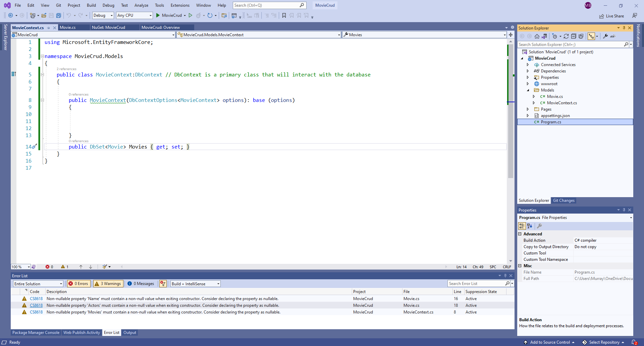Click Select Repository in status bar

pos(603,342)
